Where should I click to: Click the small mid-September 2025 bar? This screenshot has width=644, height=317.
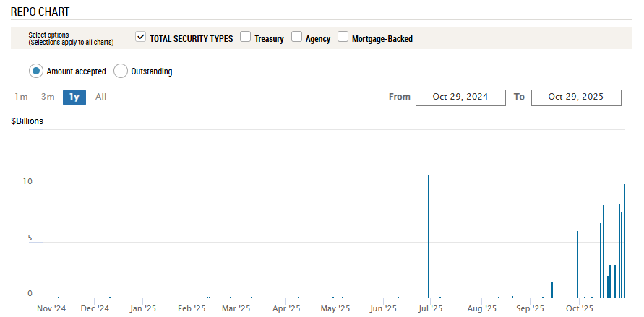(x=552, y=290)
